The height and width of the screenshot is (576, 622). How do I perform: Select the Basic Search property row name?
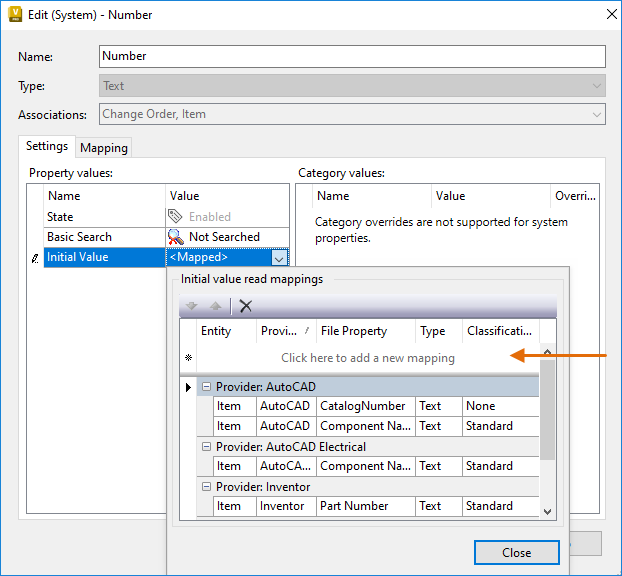point(104,237)
